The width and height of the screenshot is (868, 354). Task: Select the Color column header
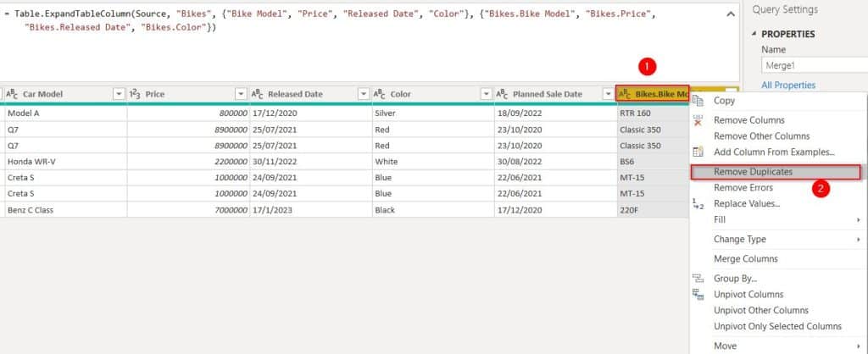coord(433,94)
